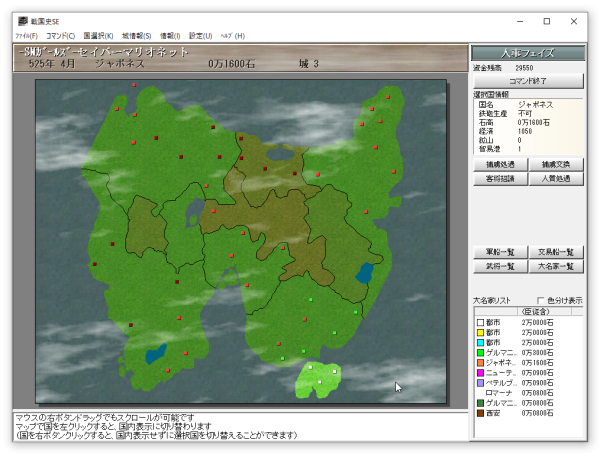Open the 交易船一覧 list
This screenshot has width=600, height=454.
(556, 252)
